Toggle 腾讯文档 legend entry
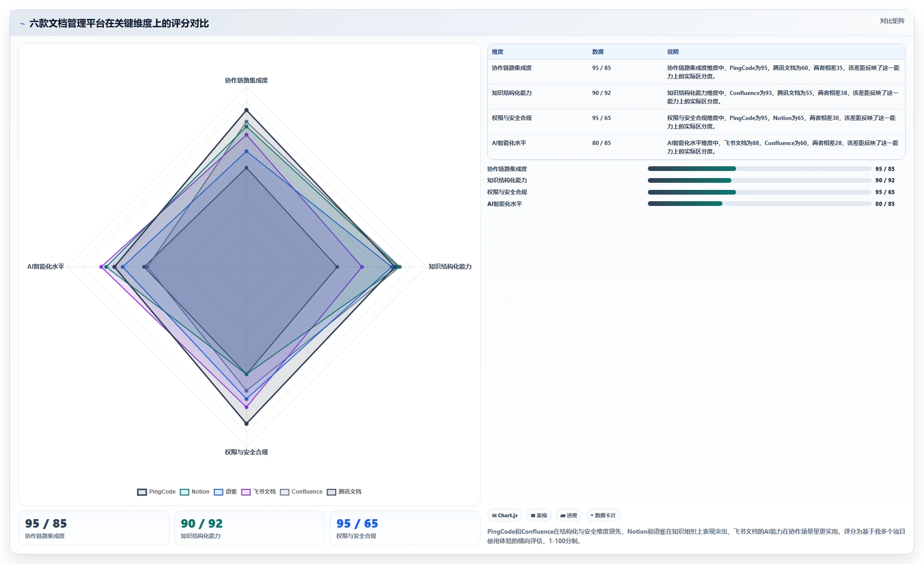The image size is (924, 564). [344, 492]
